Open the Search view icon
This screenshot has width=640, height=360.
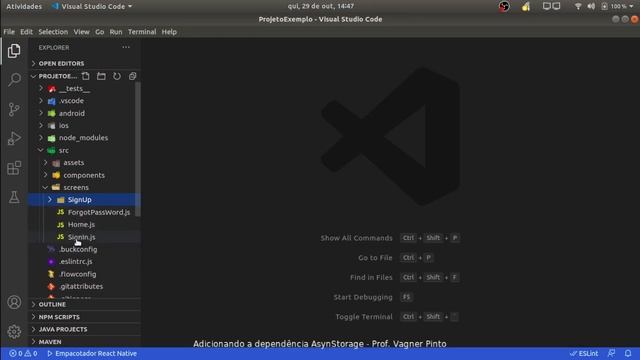(x=14, y=79)
